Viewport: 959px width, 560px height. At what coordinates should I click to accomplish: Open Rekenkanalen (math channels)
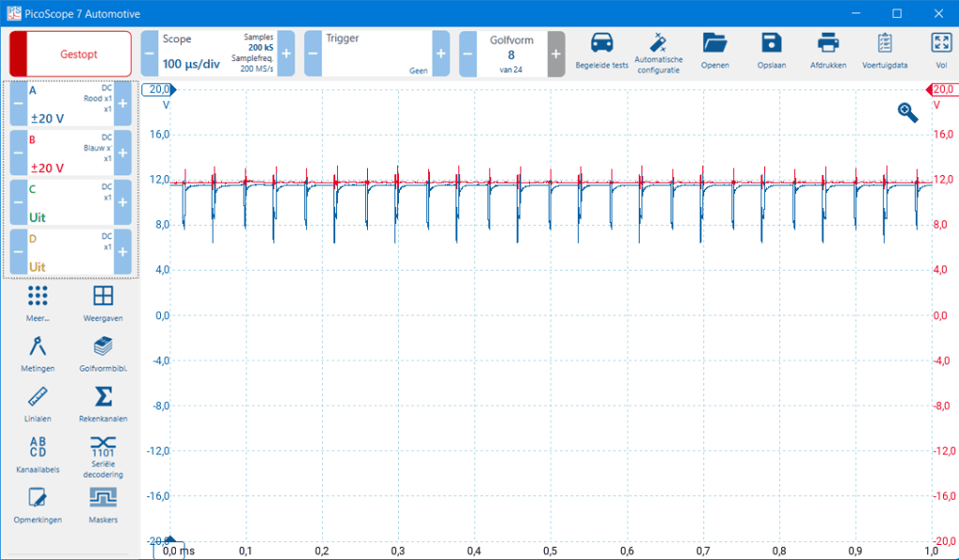103,403
